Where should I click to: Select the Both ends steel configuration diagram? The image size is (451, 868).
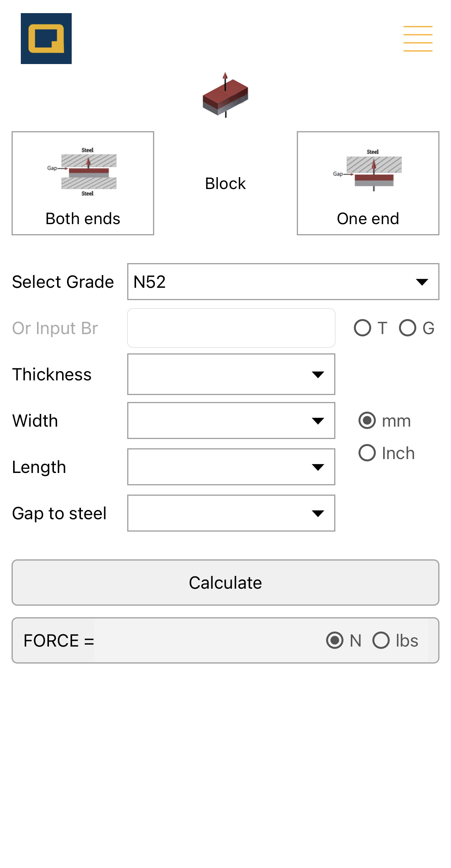tap(89, 172)
